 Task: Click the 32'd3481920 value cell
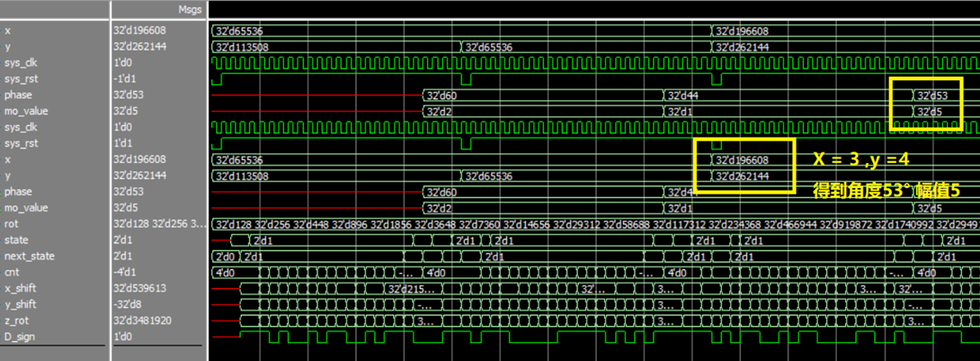(142, 320)
